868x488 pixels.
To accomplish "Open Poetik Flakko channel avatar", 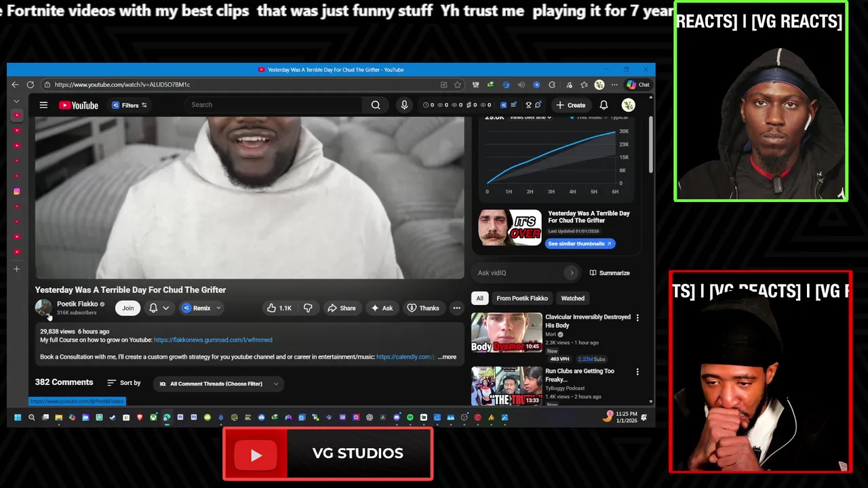I will pos(43,308).
